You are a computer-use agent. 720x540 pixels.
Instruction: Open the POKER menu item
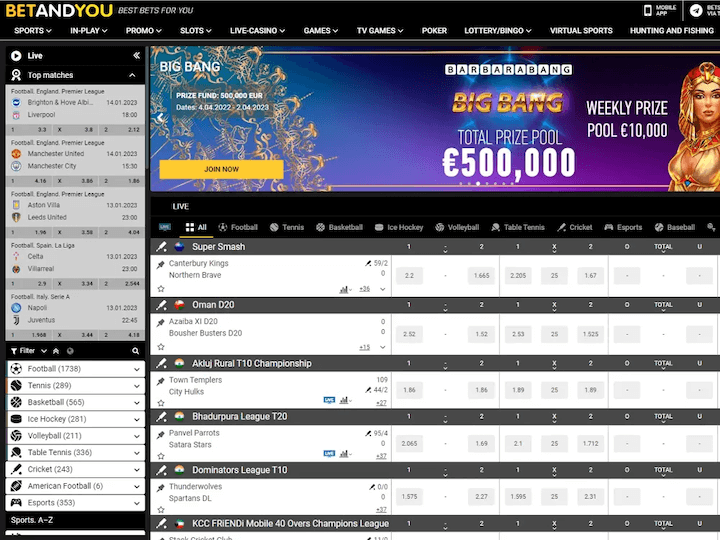pos(434,31)
